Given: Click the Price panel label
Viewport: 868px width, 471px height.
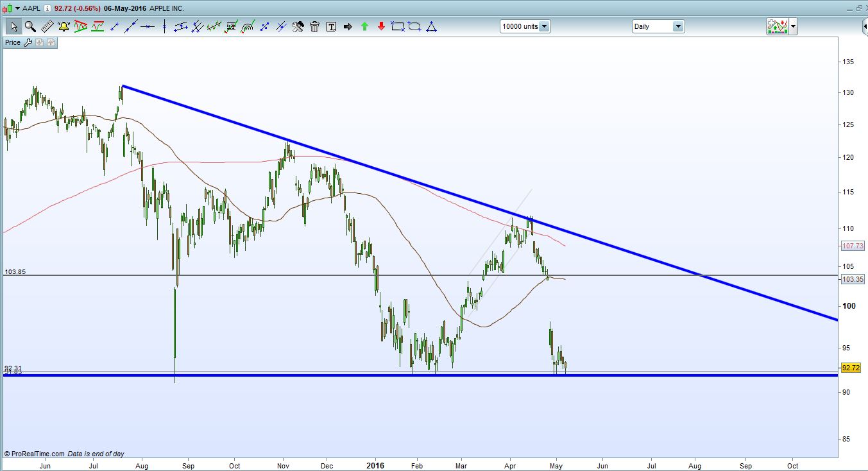Looking at the screenshot, I should 13,42.
